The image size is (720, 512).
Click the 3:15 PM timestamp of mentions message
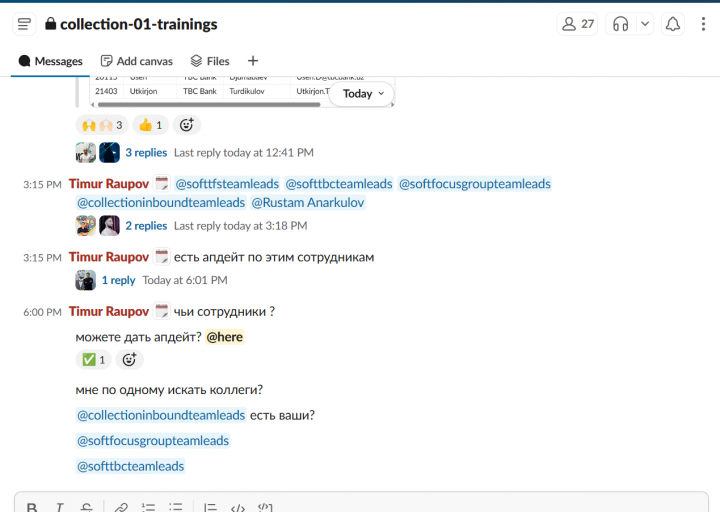pyautogui.click(x=42, y=185)
